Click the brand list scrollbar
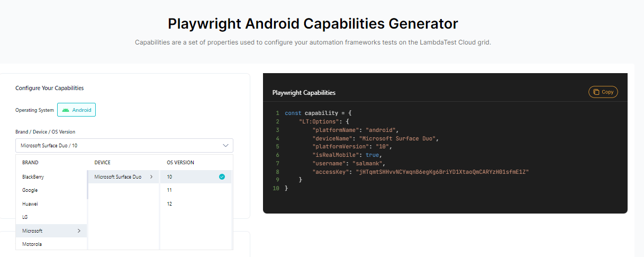 [x=87, y=185]
